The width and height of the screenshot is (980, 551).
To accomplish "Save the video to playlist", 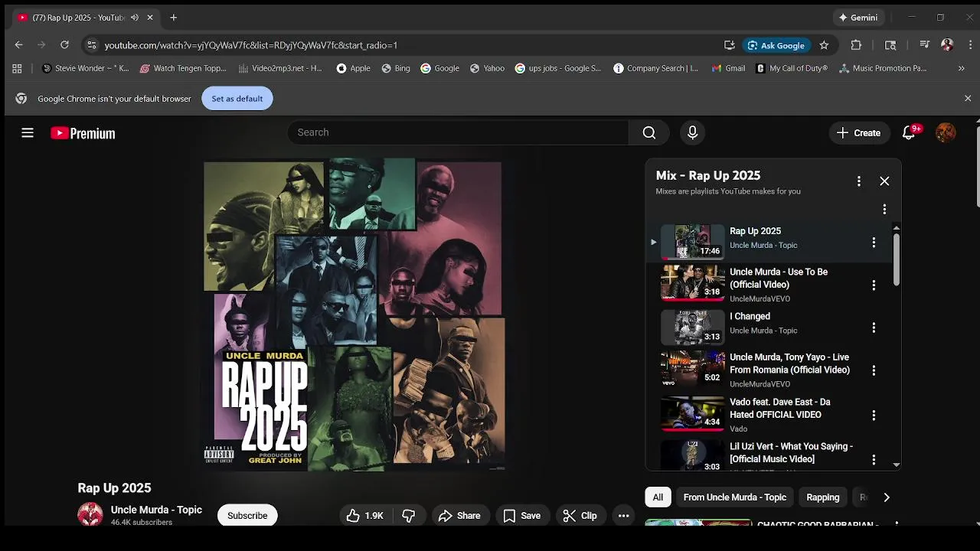I will click(521, 516).
